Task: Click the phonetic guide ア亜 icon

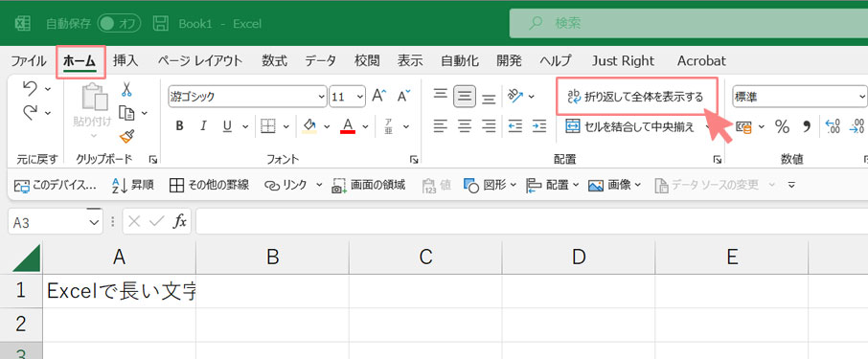Action: coord(389,126)
